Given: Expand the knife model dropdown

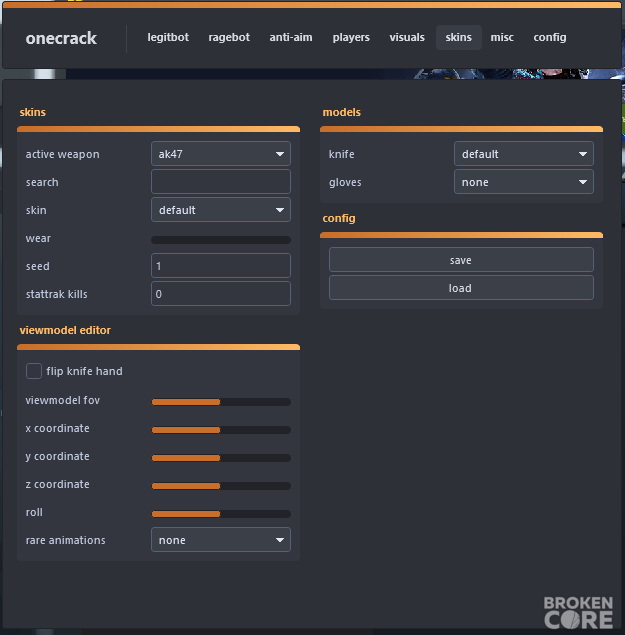Looking at the screenshot, I should (524, 154).
